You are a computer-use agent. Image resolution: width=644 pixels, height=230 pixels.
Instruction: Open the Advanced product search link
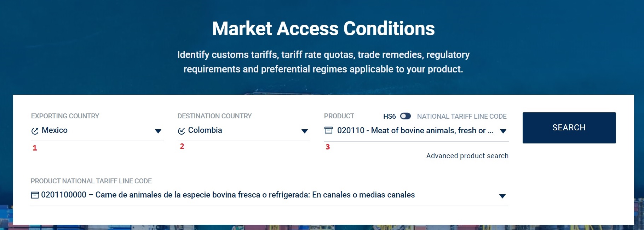click(x=467, y=156)
